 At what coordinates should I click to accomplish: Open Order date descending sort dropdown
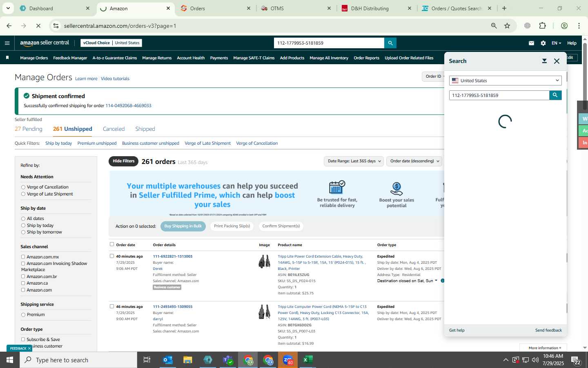(x=414, y=161)
